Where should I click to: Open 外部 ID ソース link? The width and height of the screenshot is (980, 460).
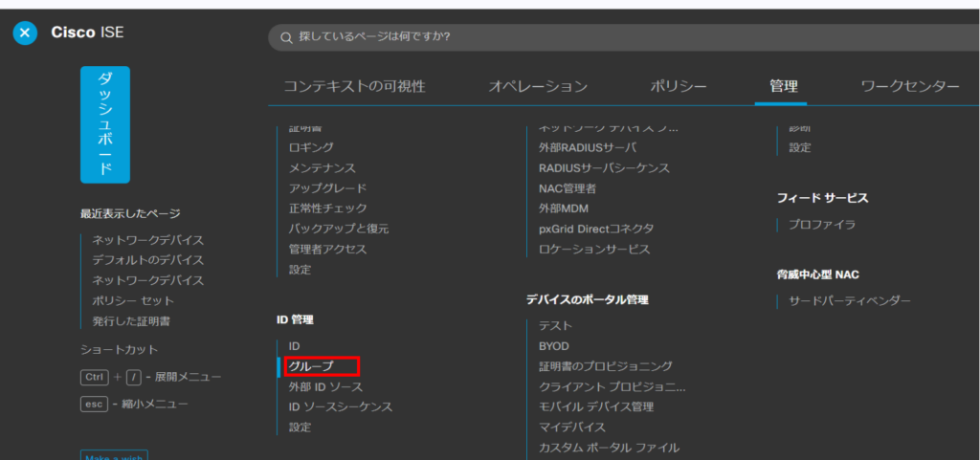click(x=325, y=386)
